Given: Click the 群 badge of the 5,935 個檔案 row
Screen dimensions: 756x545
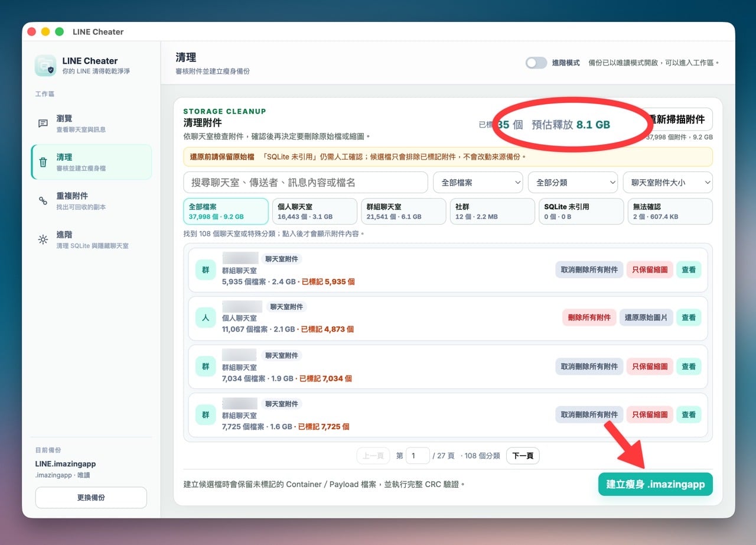Looking at the screenshot, I should [x=206, y=270].
